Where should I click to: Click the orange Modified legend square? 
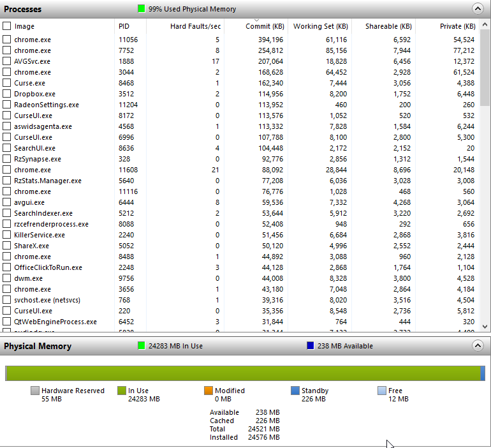point(209,391)
